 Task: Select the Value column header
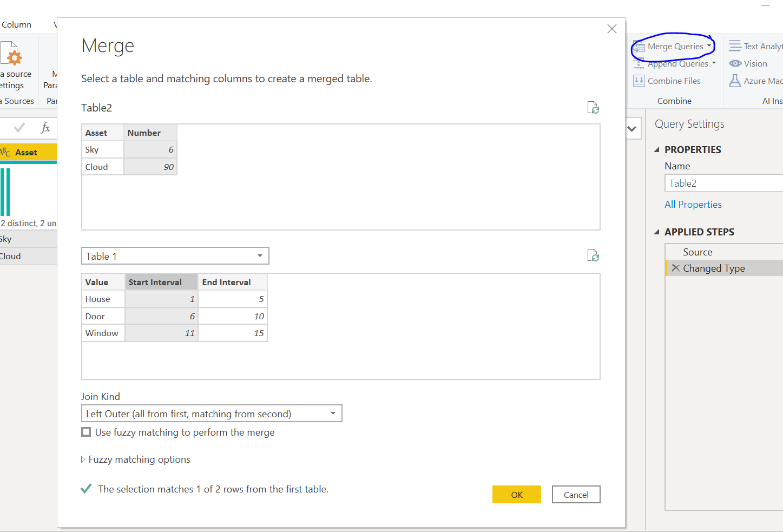[103, 283]
